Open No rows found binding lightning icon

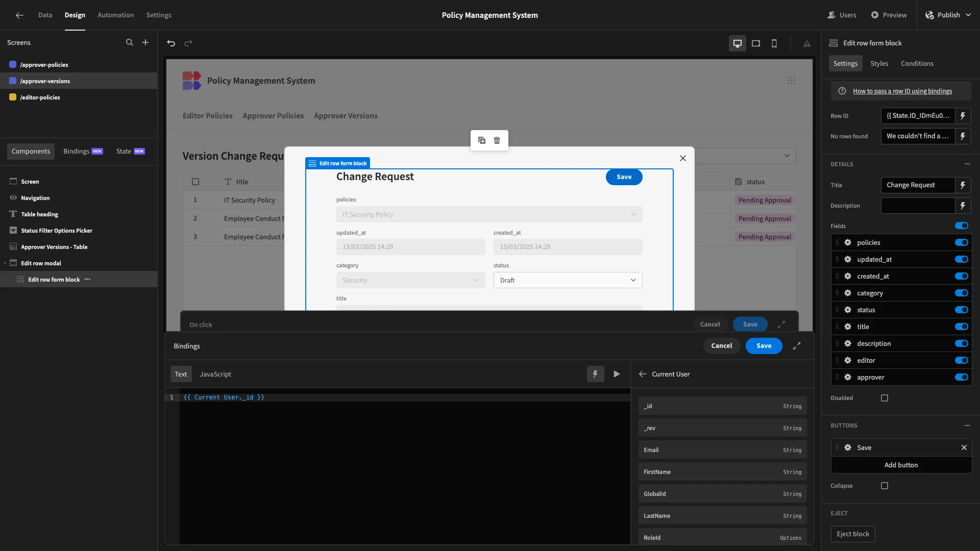[x=963, y=136]
